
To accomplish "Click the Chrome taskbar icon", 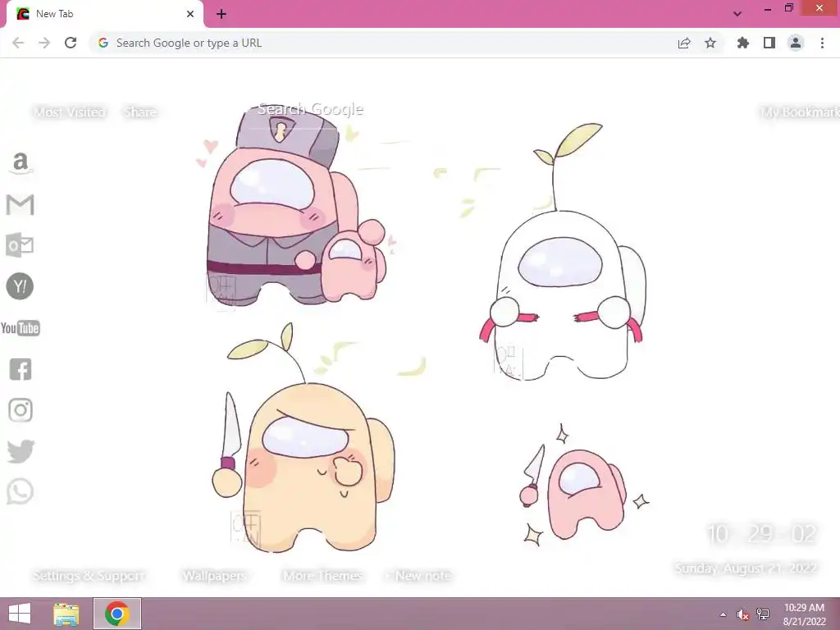I will [x=117, y=614].
